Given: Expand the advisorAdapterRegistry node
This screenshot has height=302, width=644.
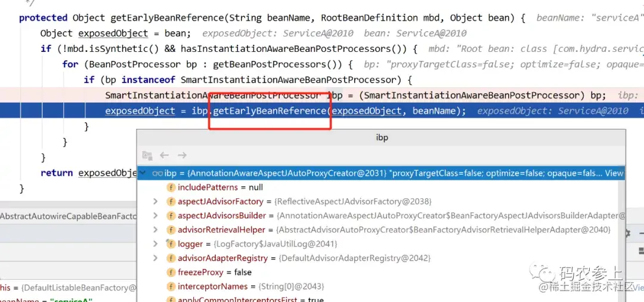Looking at the screenshot, I should pos(155,258).
